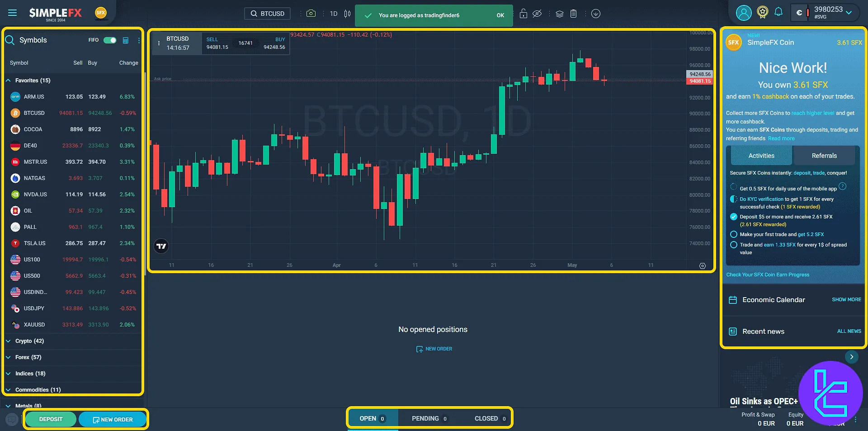Click the SELL 94081.15 price button
The height and width of the screenshot is (431, 868).
click(x=218, y=43)
